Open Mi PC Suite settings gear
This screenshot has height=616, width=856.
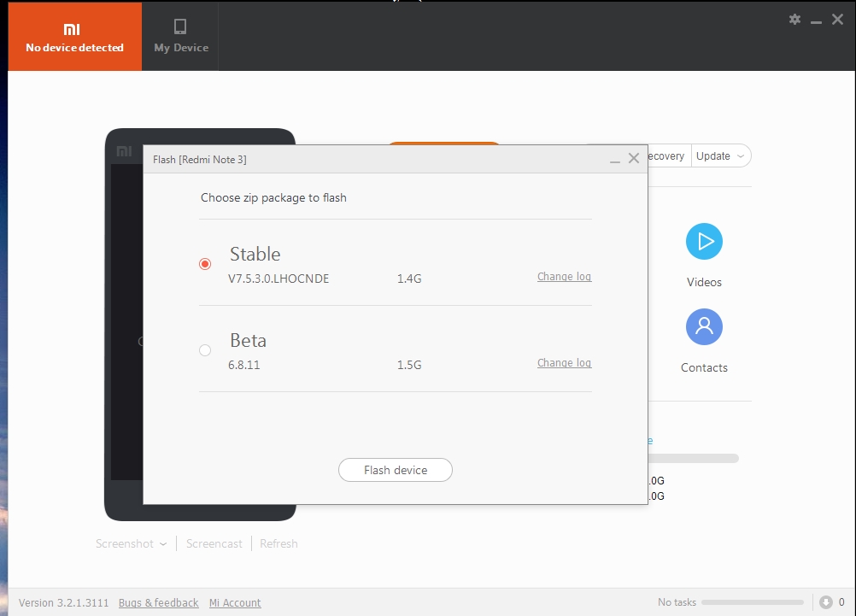coord(794,20)
